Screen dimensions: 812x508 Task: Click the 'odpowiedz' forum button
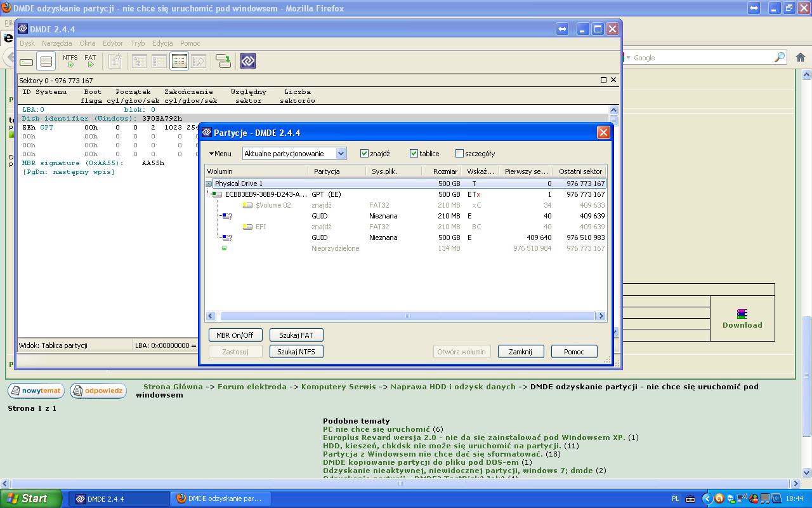98,391
